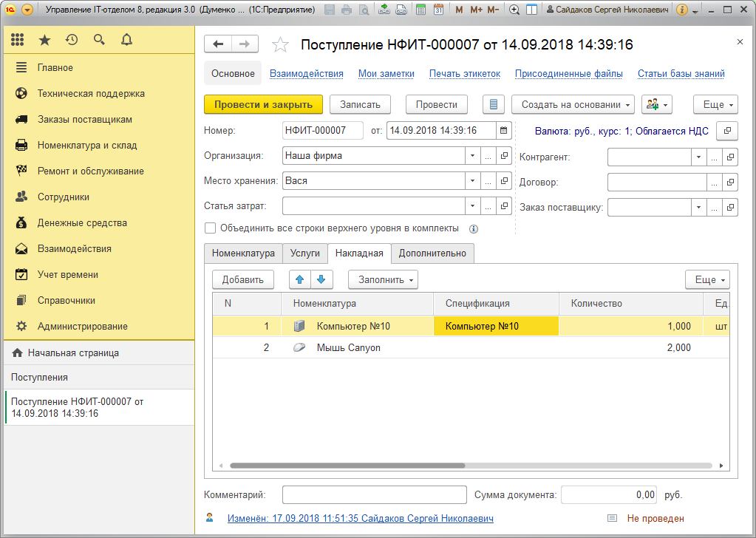Toggle Объединить все строки checkbox
This screenshot has width=756, height=538.
point(210,228)
